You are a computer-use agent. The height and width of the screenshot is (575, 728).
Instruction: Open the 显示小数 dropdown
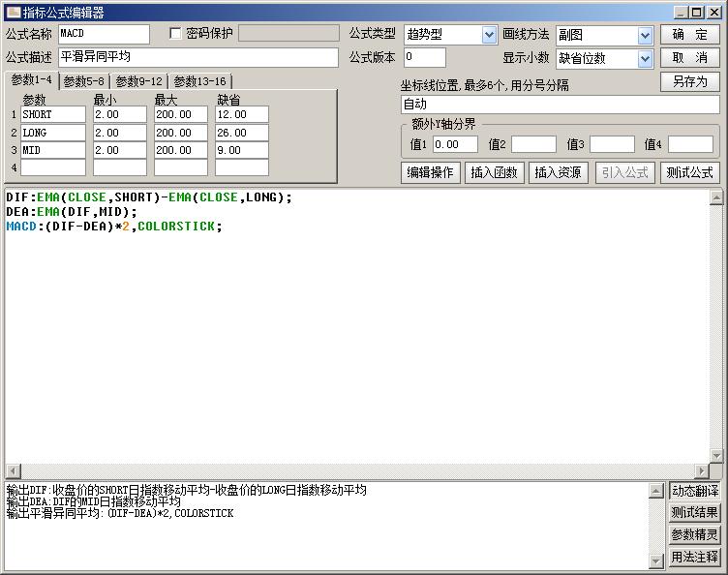click(645, 58)
